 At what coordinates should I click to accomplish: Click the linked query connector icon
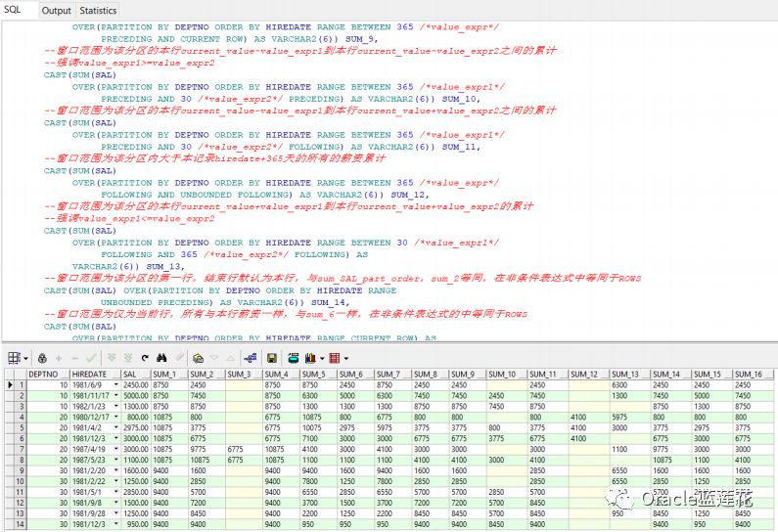tap(251, 358)
